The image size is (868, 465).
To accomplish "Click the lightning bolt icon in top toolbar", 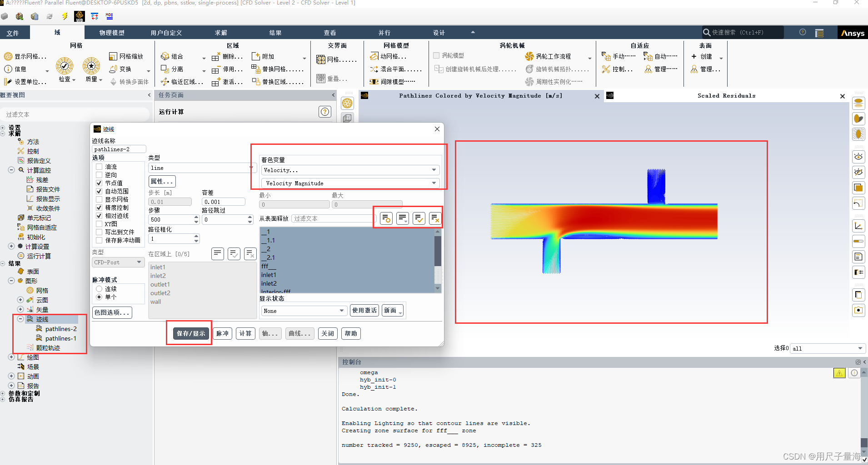I will click(65, 16).
